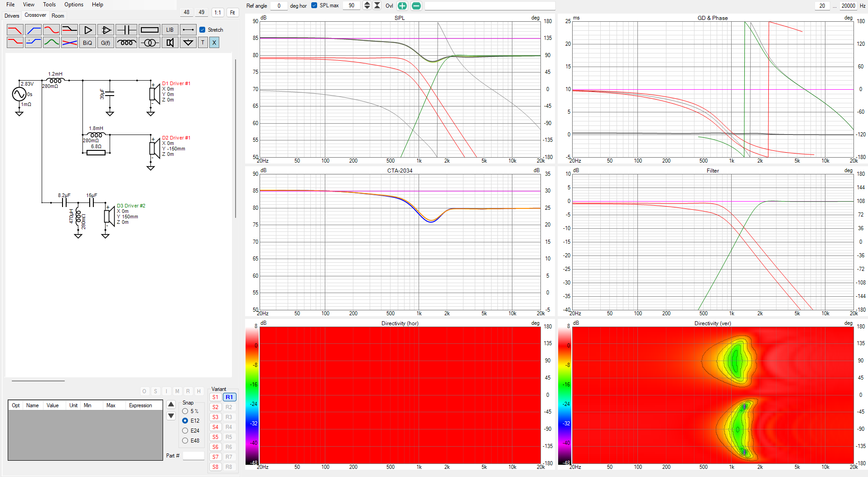The image size is (868, 477).
Task: Add an inductor coil component
Action: pyautogui.click(x=126, y=43)
